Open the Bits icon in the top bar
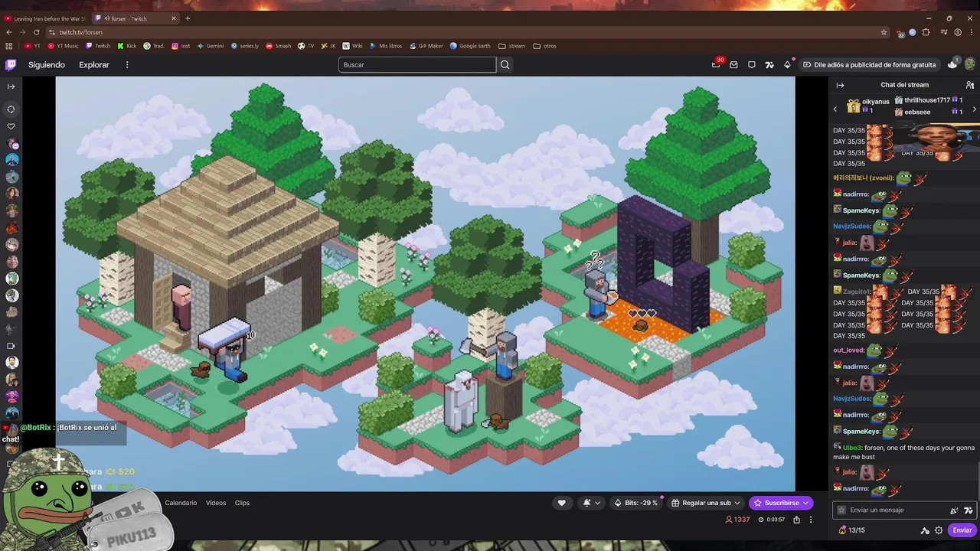The width and height of the screenshot is (980, 551). point(787,65)
